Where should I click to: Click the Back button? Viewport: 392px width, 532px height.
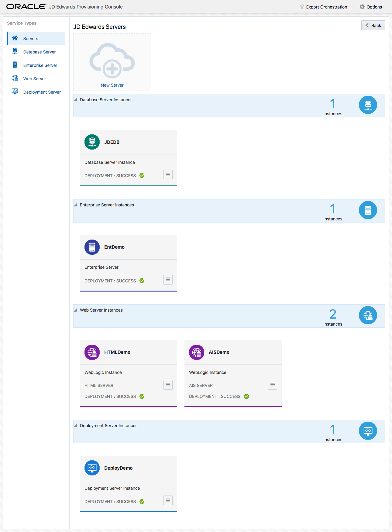373,26
